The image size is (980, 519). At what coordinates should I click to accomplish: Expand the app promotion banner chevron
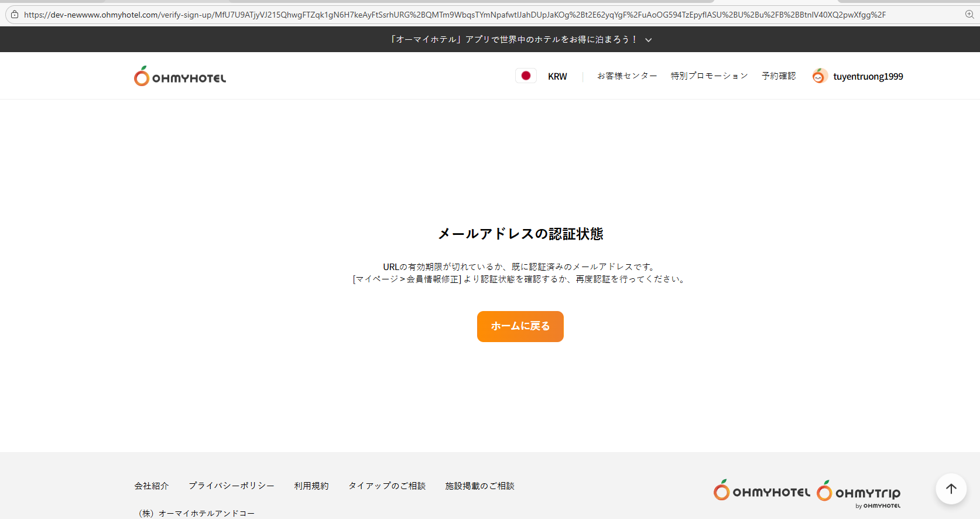point(648,40)
